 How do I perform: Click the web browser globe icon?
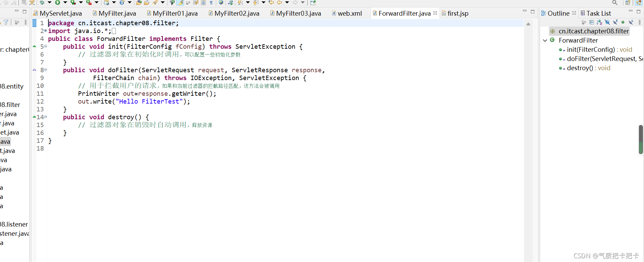point(221,2)
